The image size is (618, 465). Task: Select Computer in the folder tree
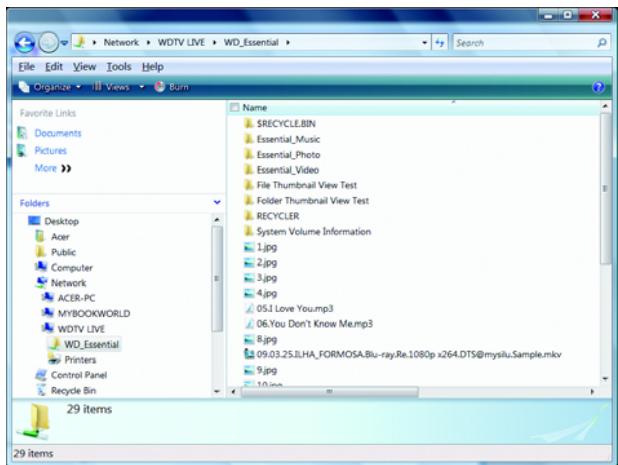point(72,268)
